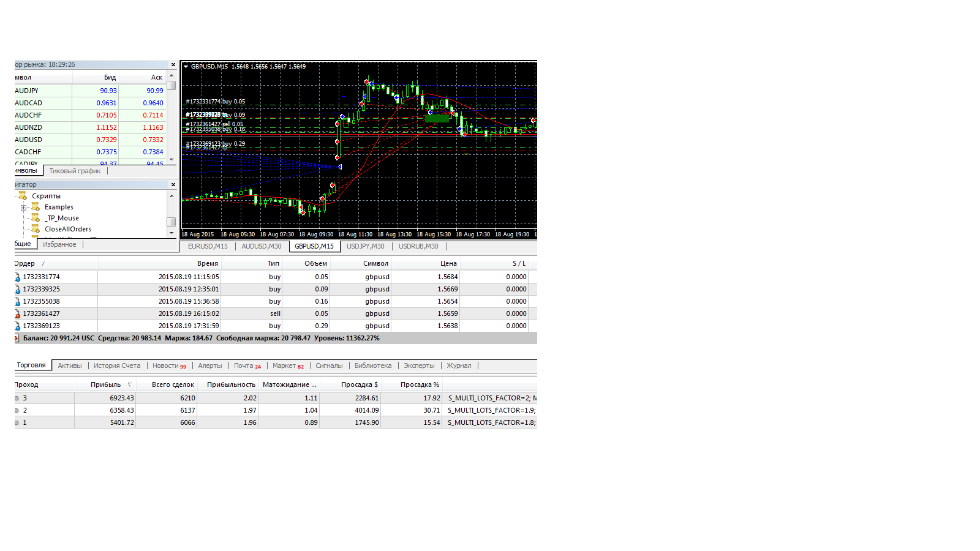Open the USDRUB,M30 chart tab

pos(418,246)
